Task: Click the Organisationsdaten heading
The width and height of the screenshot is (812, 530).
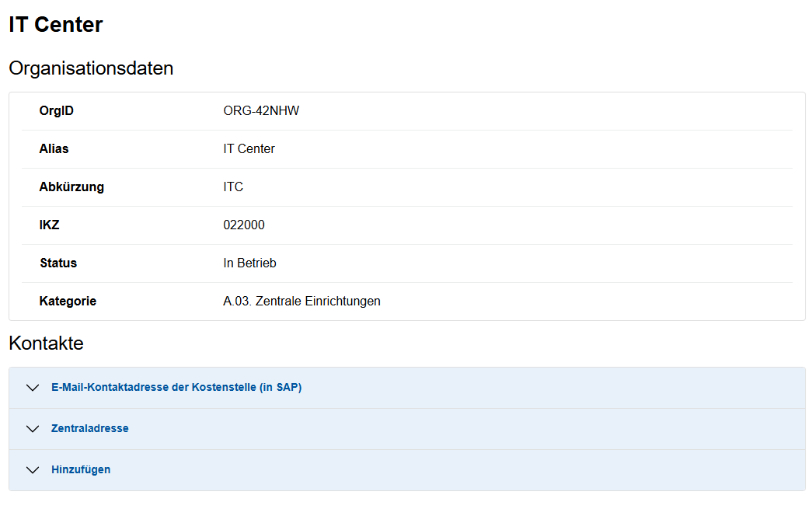Action: click(x=91, y=68)
